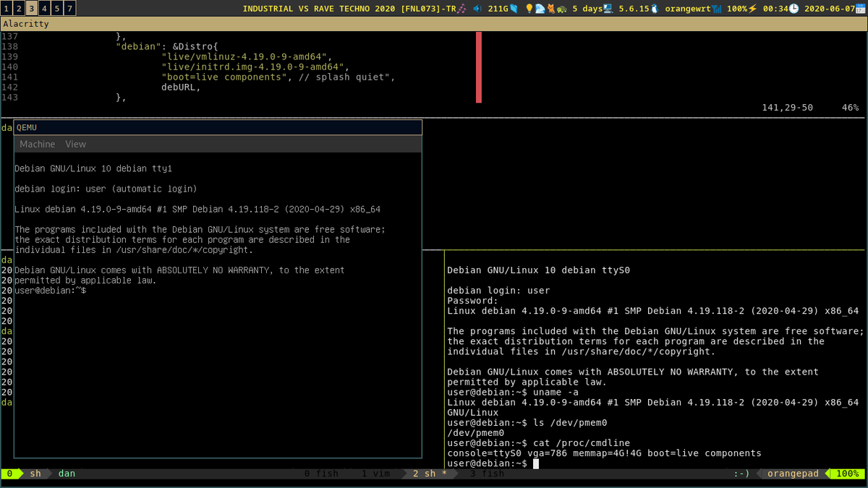868x488 pixels.
Task: Switch to workspace 1
Action: pos(6,9)
